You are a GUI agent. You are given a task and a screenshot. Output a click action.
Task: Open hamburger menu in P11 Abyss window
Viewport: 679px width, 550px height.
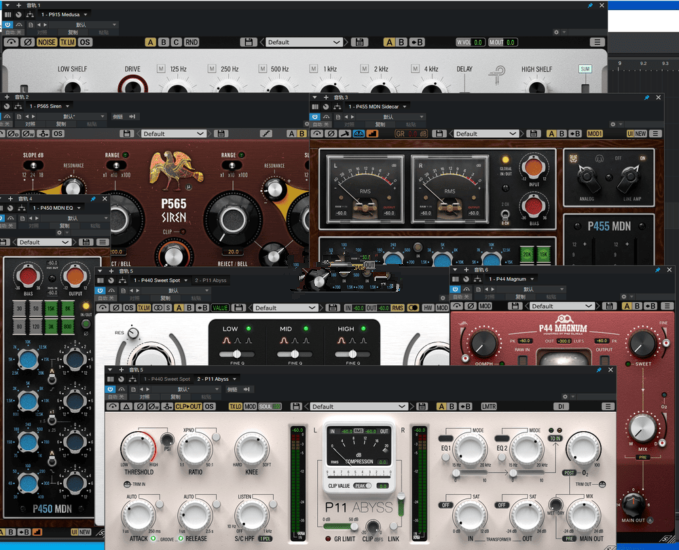(x=608, y=407)
